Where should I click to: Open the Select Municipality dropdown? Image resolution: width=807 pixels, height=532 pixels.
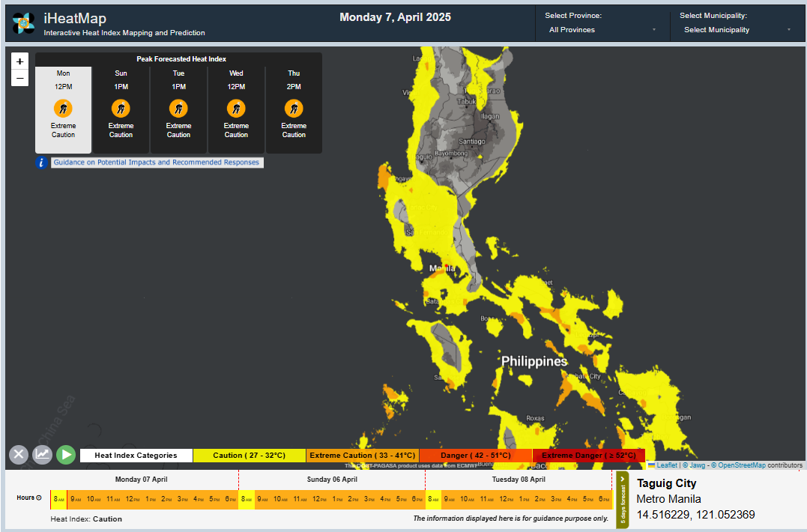tap(737, 30)
